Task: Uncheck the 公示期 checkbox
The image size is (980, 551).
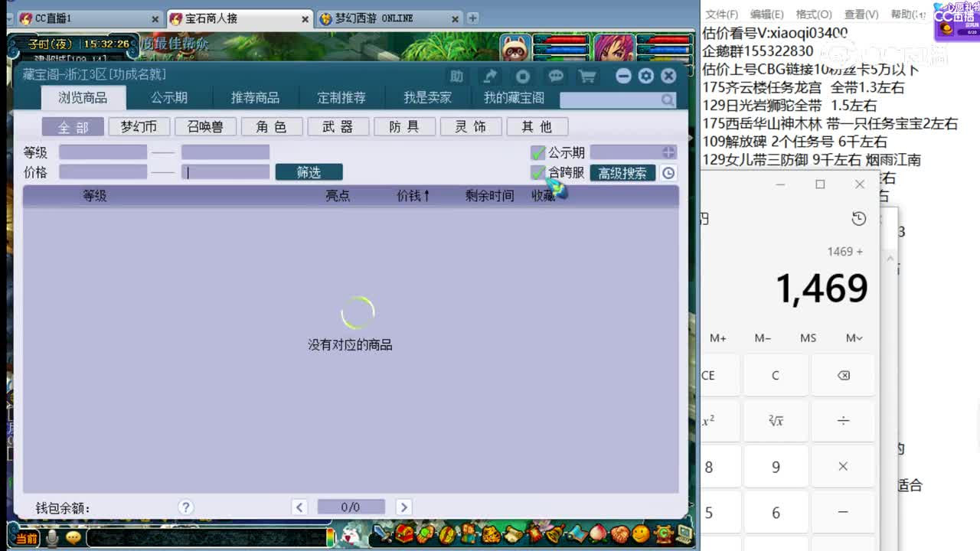Action: coord(537,152)
